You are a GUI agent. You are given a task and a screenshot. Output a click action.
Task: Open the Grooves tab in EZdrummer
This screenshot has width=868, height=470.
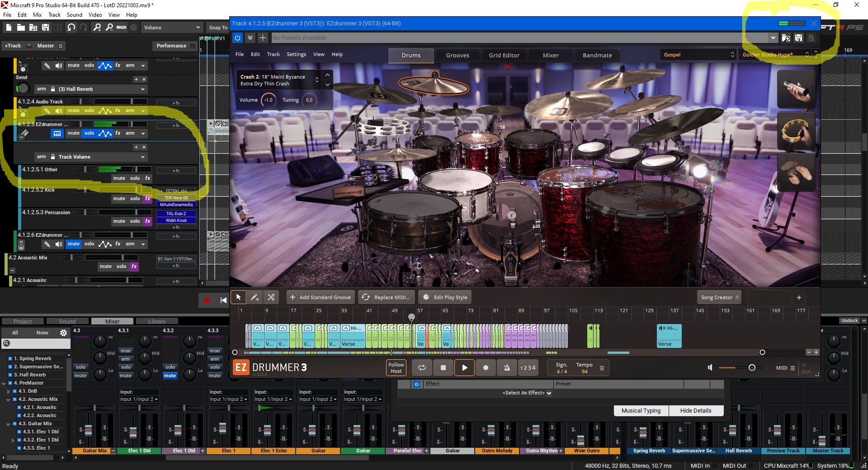point(458,55)
